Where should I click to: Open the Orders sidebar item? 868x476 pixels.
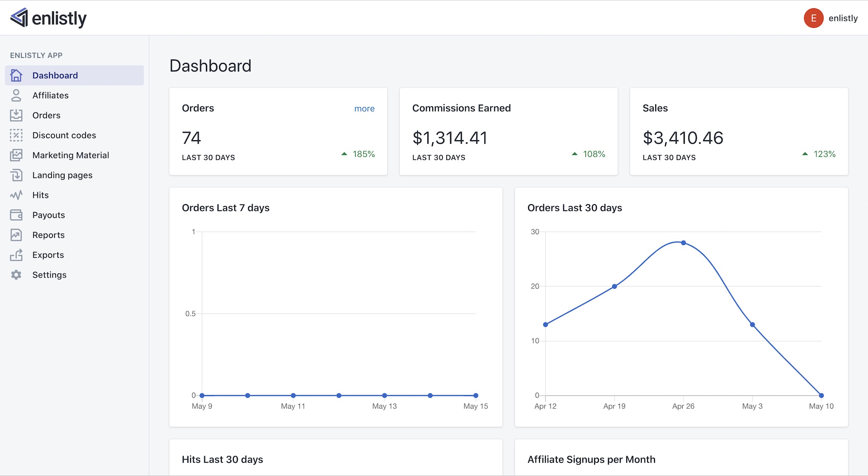pos(74,115)
